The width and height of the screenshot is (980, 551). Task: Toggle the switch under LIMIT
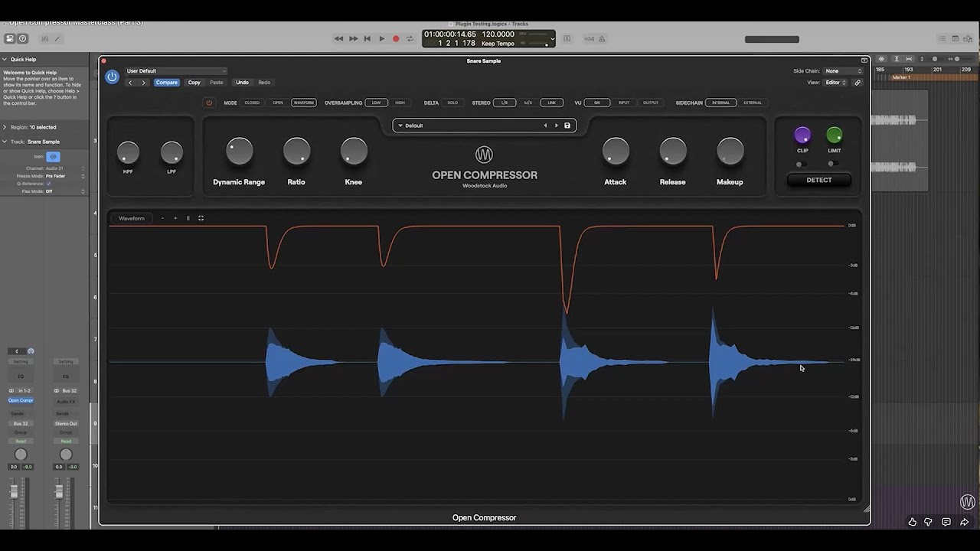pyautogui.click(x=833, y=164)
